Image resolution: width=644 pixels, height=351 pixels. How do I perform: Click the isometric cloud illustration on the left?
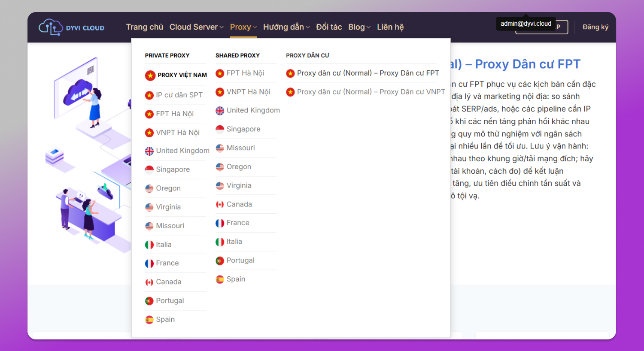point(88,154)
